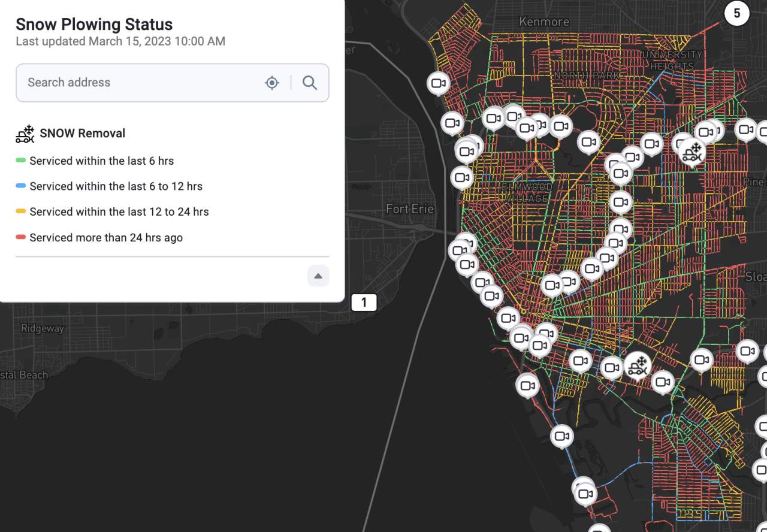Toggle the 'Serviced within the last 6 hrs' legend entry
767x532 pixels.
[x=101, y=161]
